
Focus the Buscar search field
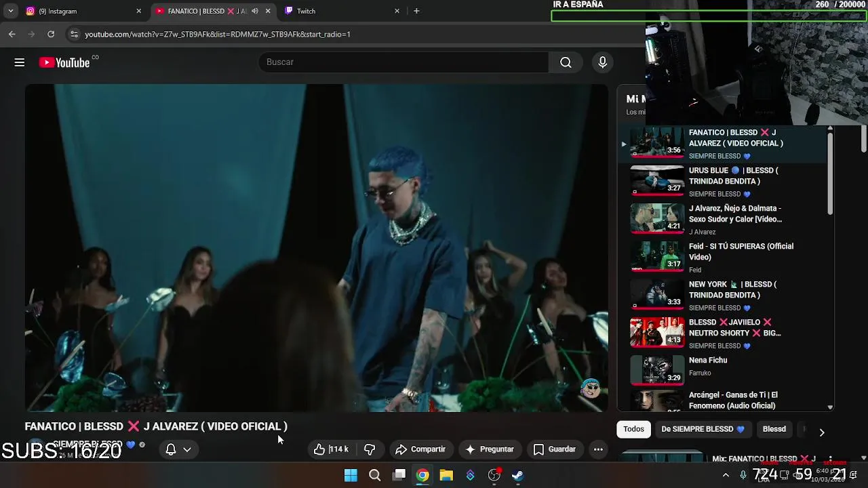(x=403, y=62)
